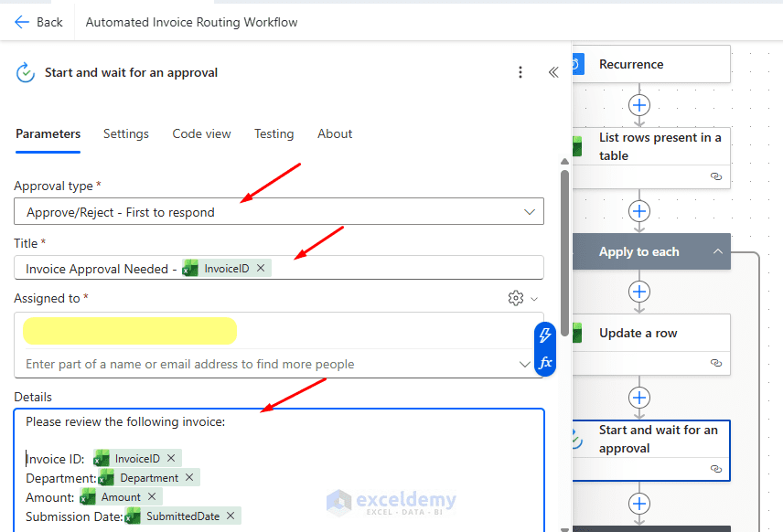
Task: Click the Automated Invoice Routing Workflow title
Action: (191, 22)
